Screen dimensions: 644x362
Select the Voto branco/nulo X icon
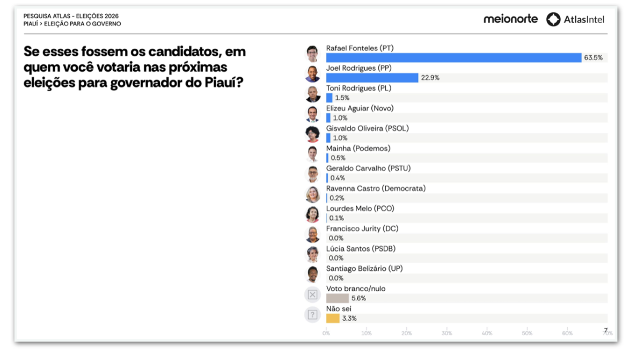click(313, 294)
